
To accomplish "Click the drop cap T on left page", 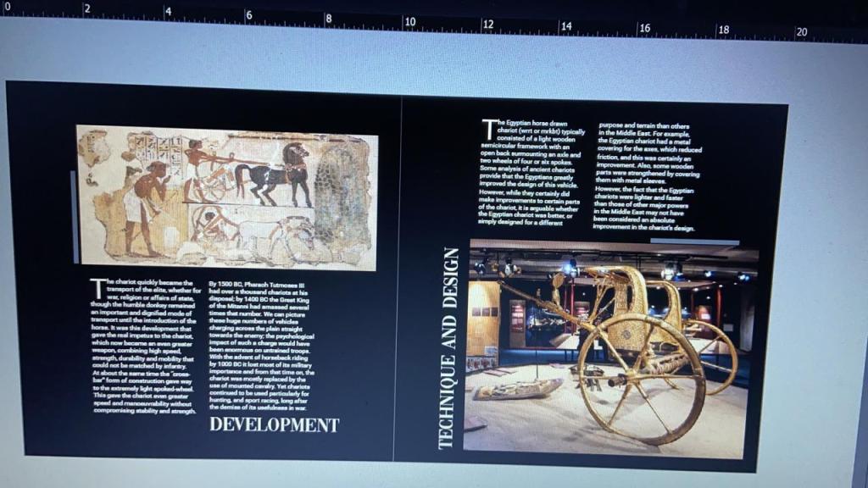I will [98, 286].
